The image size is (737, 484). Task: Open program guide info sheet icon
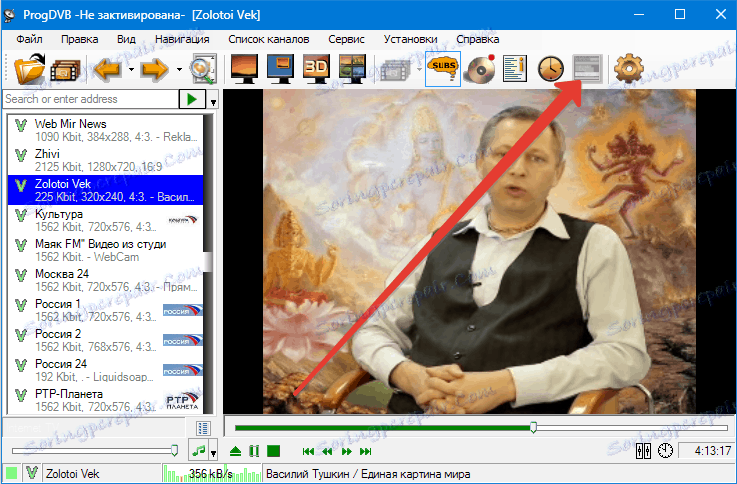point(515,69)
